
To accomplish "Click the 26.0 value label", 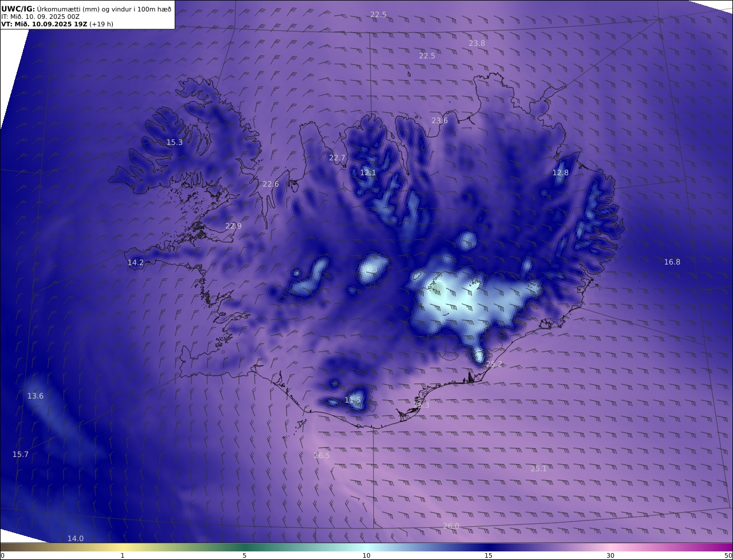I will tap(451, 526).
